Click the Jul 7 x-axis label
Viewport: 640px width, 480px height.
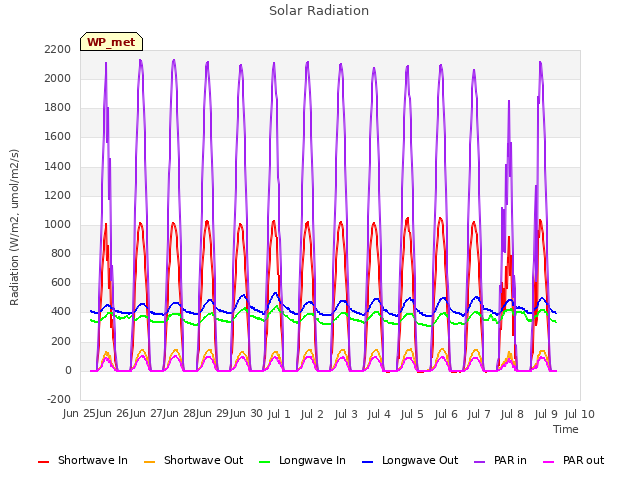[479, 414]
